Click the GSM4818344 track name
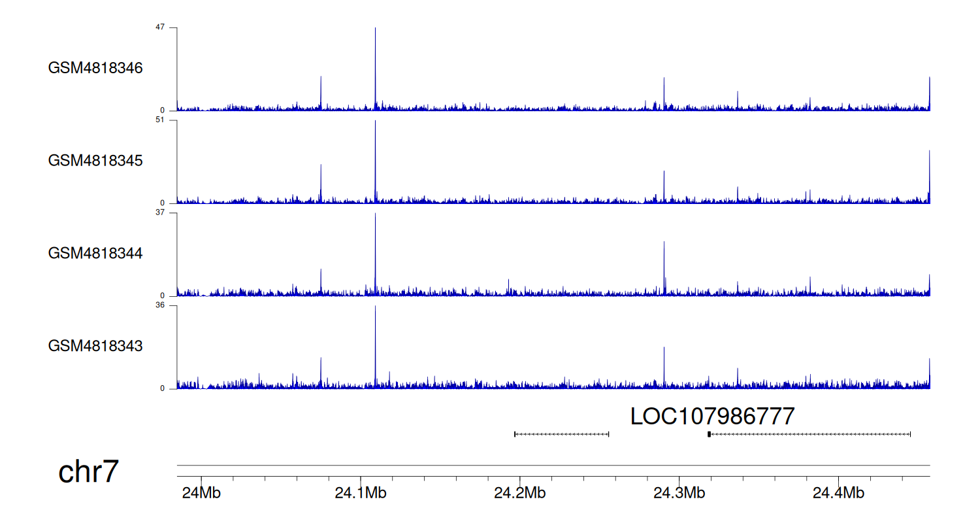 click(x=95, y=253)
